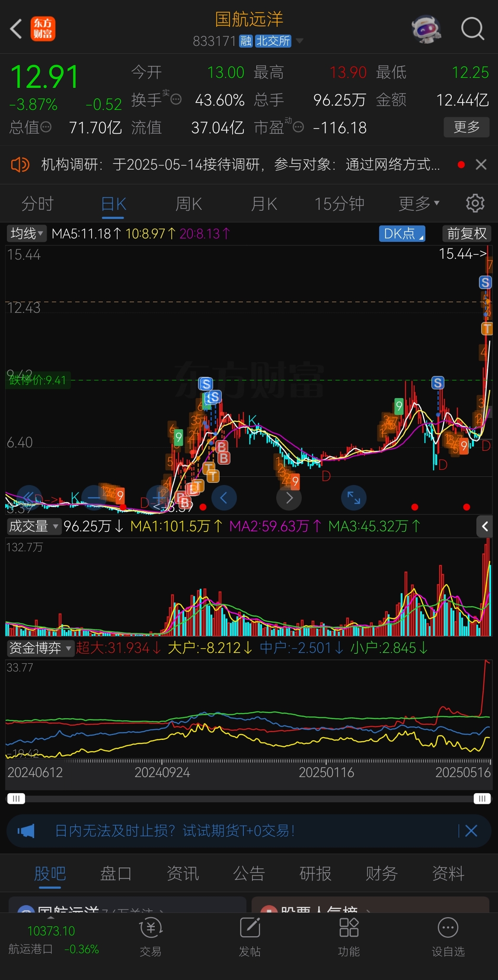Open the robot AI assistant icon
Viewport: 498px width, 980px height.
point(426,29)
